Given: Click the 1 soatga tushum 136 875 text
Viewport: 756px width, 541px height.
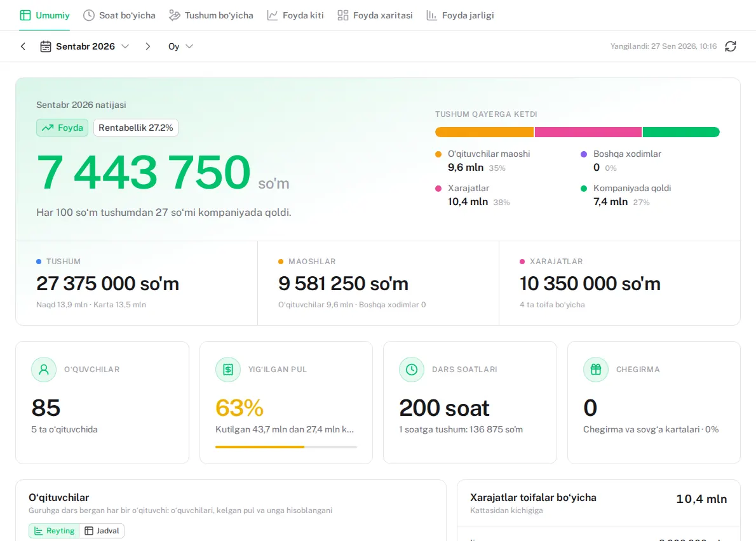Looking at the screenshot, I should click(461, 429).
